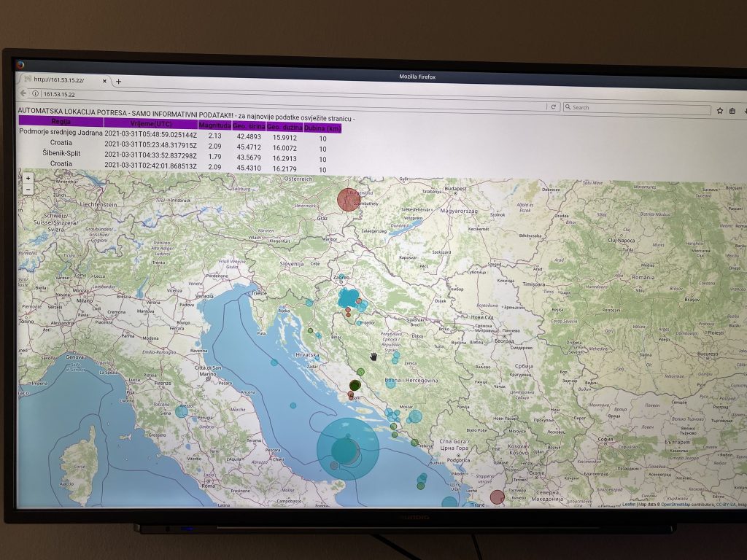
Task: Click the map zoom in (+) button
Action: [28, 178]
